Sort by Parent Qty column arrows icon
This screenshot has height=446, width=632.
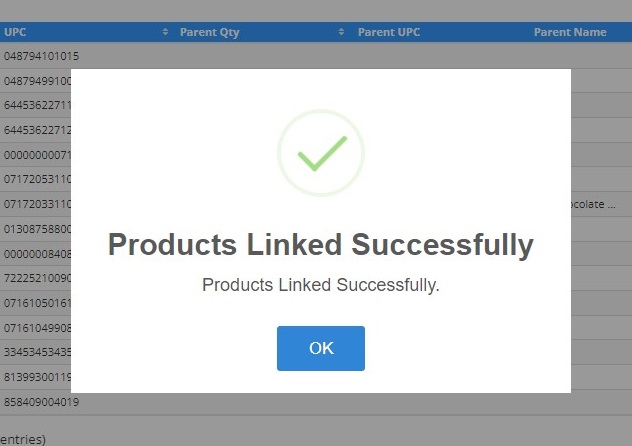tap(341, 32)
